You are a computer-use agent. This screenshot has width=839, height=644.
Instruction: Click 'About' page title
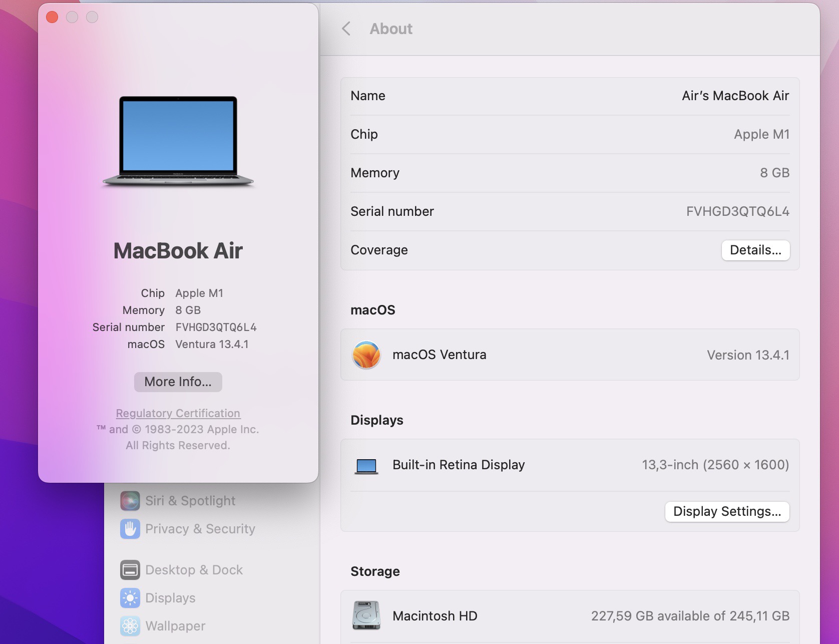(391, 29)
